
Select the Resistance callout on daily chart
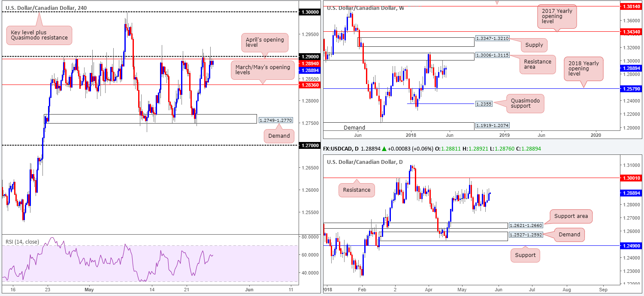(x=357, y=190)
